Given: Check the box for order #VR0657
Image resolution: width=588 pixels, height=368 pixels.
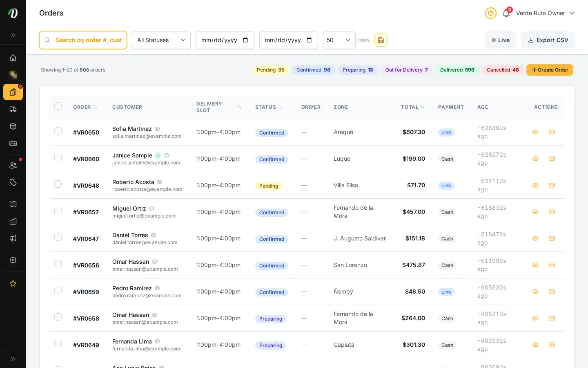Looking at the screenshot, I should coord(58,211).
